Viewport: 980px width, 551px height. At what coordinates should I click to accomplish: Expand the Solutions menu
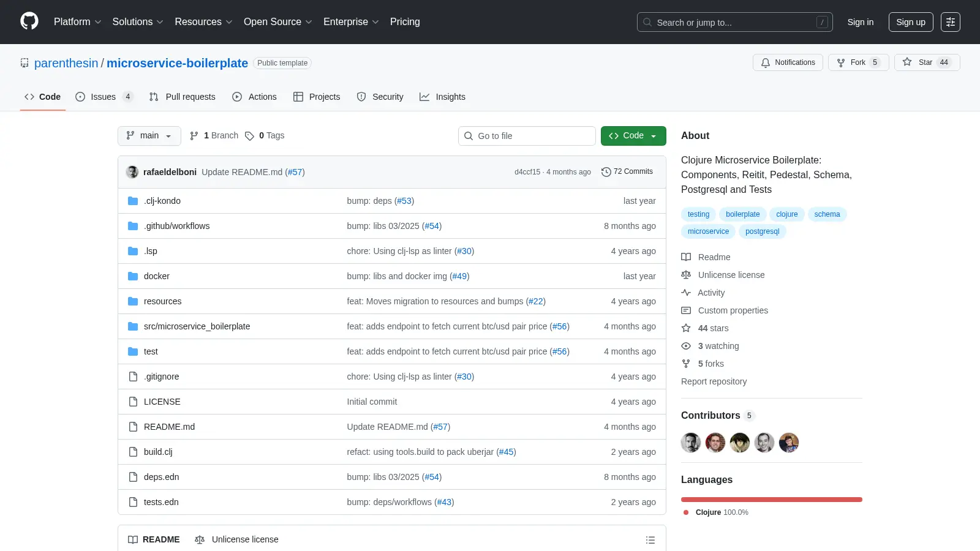click(x=138, y=22)
